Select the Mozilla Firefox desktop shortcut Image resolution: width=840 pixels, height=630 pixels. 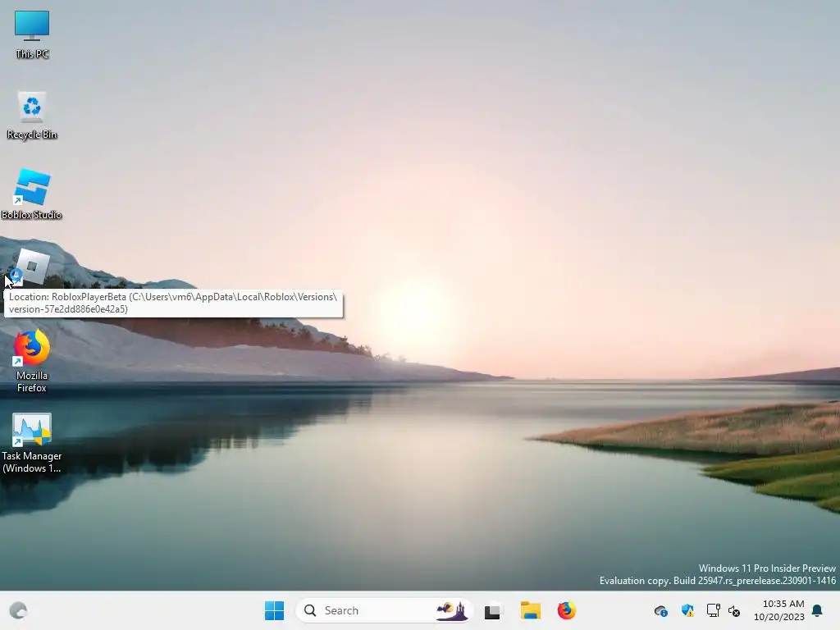coord(32,362)
